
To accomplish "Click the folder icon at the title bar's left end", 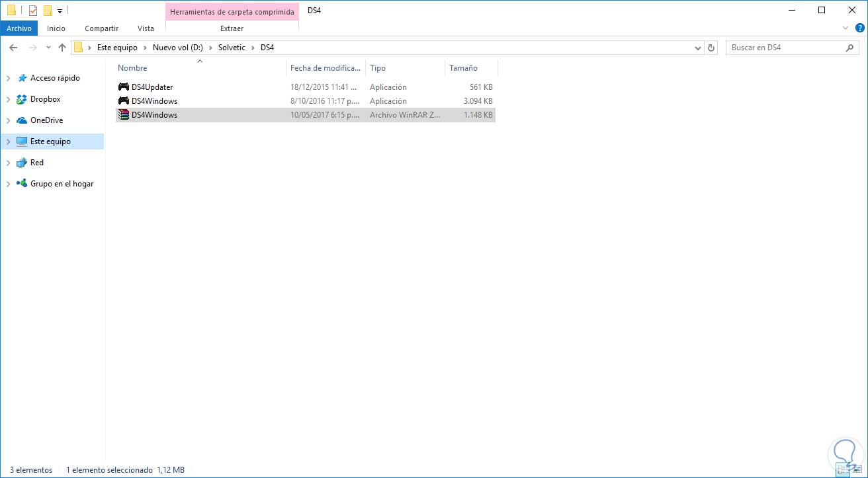I will 11,10.
